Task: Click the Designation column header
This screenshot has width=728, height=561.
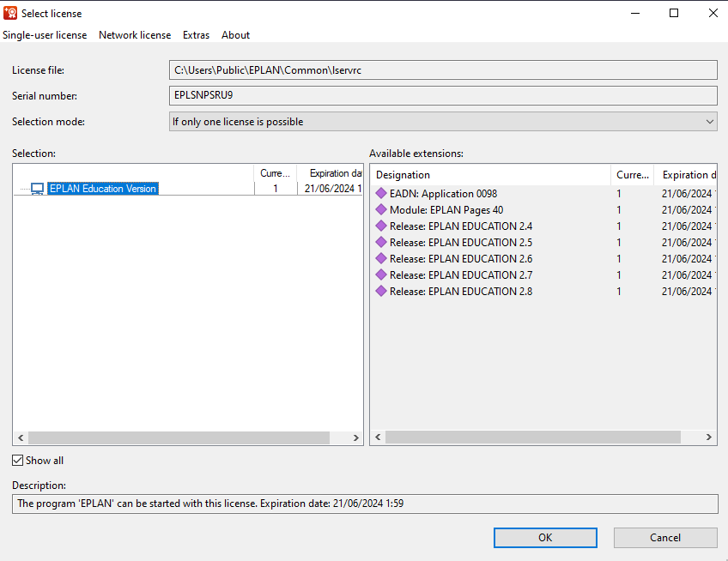Action: [x=491, y=175]
